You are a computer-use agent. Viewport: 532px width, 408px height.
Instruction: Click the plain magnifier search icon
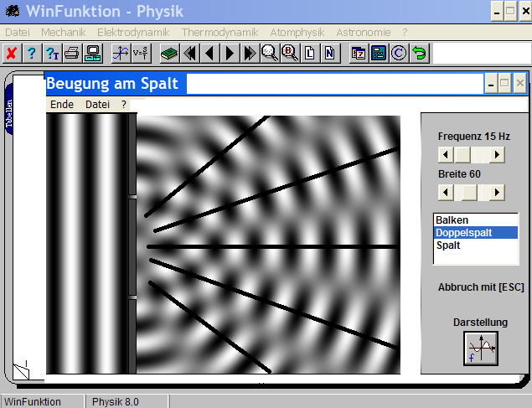point(270,54)
